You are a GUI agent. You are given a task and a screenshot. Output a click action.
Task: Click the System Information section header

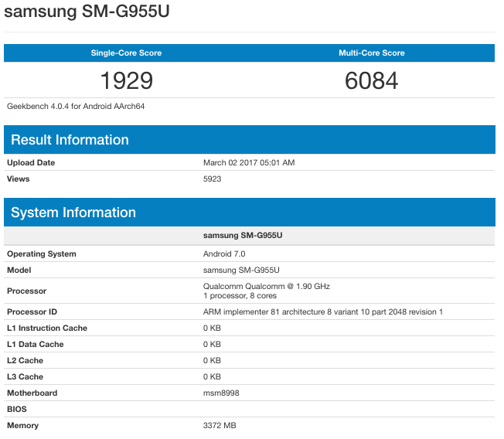[x=250, y=212]
